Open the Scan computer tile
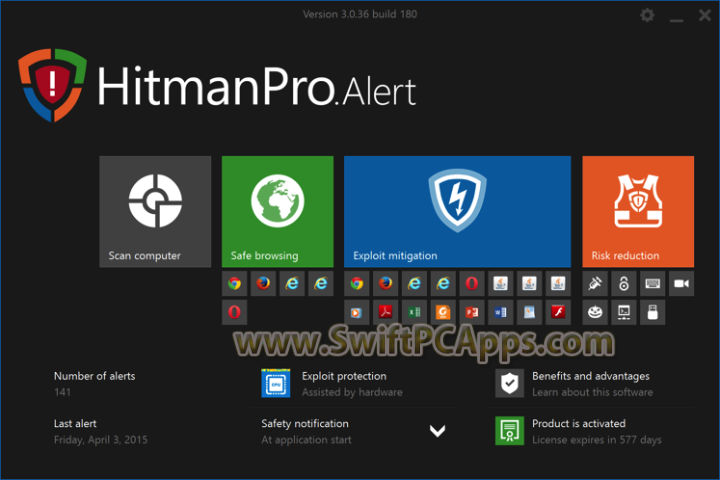Viewport: 720px width, 480px height. click(x=155, y=211)
